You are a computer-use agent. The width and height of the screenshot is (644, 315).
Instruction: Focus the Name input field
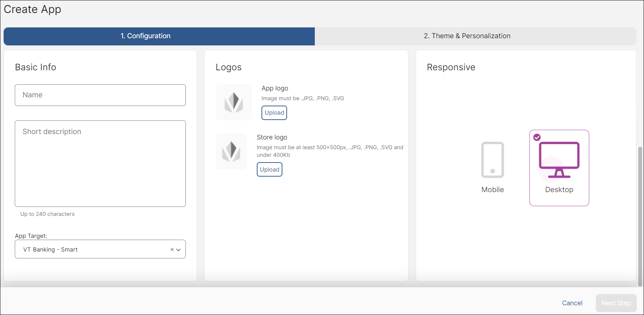[x=100, y=95]
